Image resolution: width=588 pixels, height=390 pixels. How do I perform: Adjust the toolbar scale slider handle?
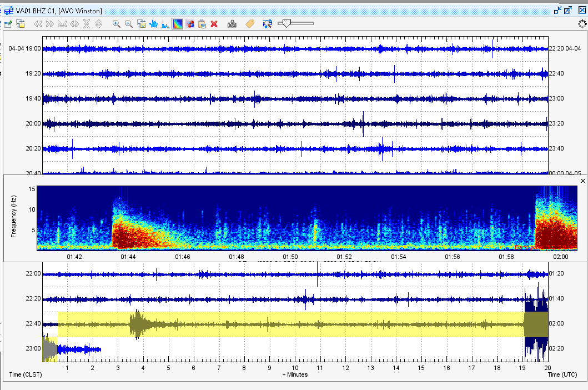287,23
